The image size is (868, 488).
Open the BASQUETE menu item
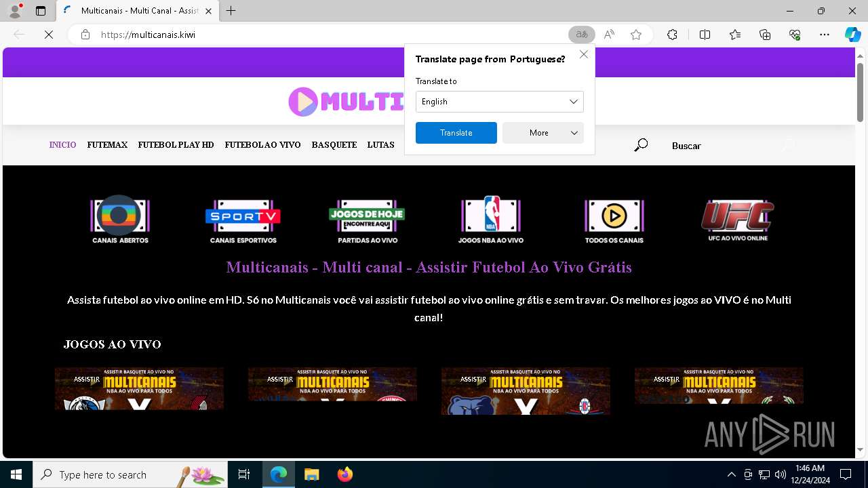pos(334,145)
